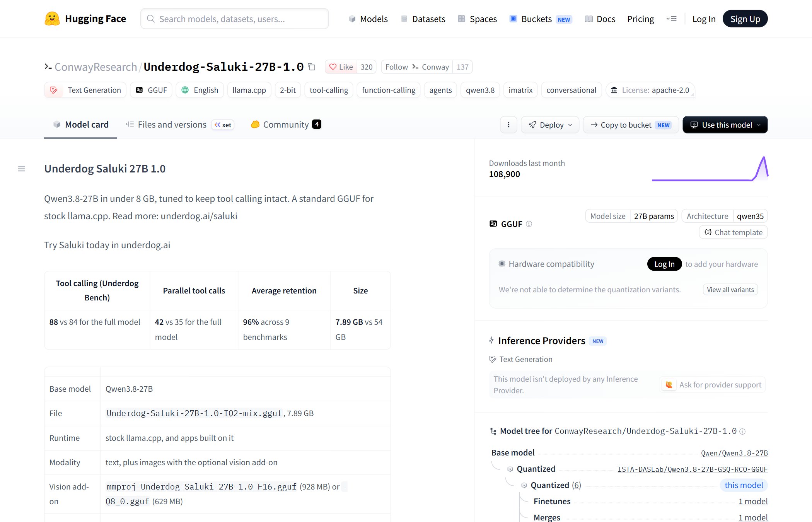Click the GGUF info icon
This screenshot has height=522, width=812.
529,224
